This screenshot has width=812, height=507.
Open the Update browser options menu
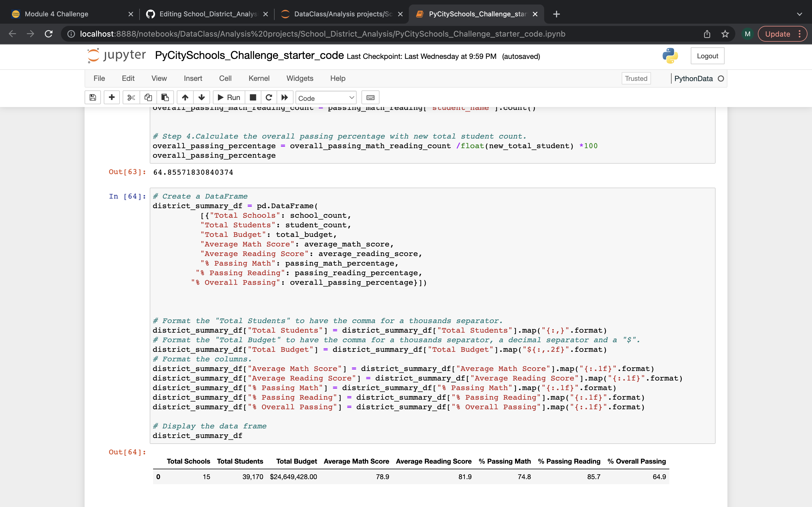pos(800,34)
